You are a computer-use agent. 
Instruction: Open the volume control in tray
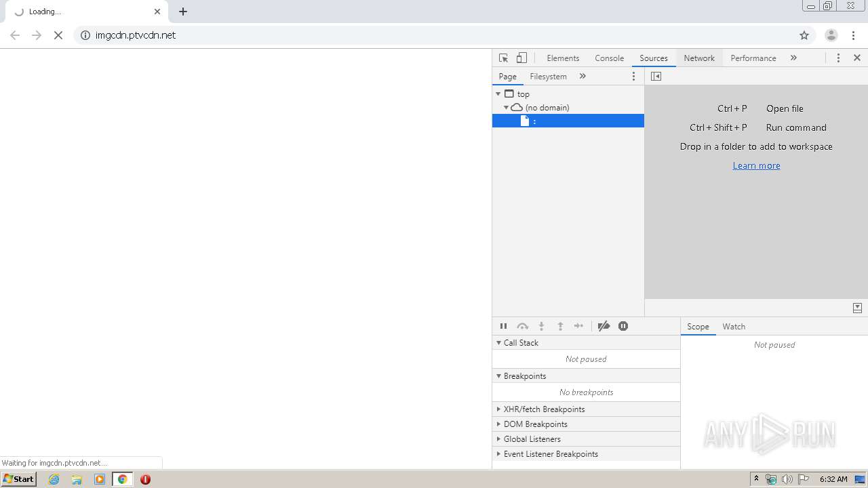pyautogui.click(x=787, y=479)
